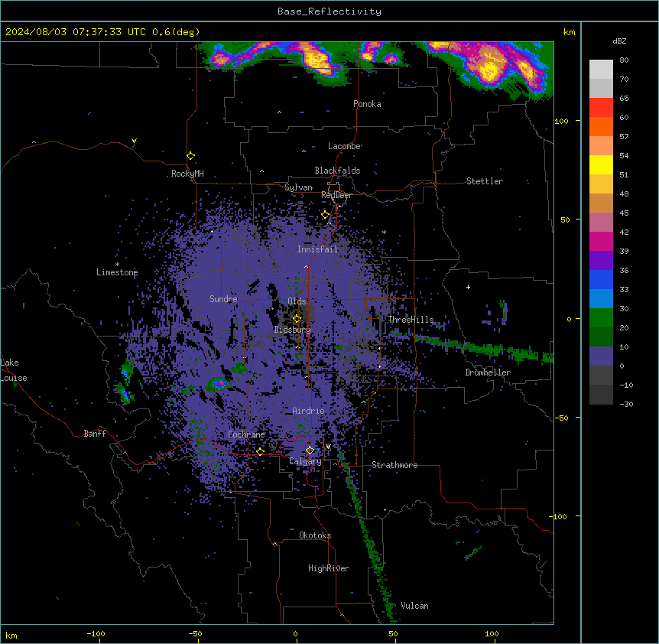Click the Strathmore city label
Image resolution: width=659 pixels, height=644 pixels.
click(394, 465)
